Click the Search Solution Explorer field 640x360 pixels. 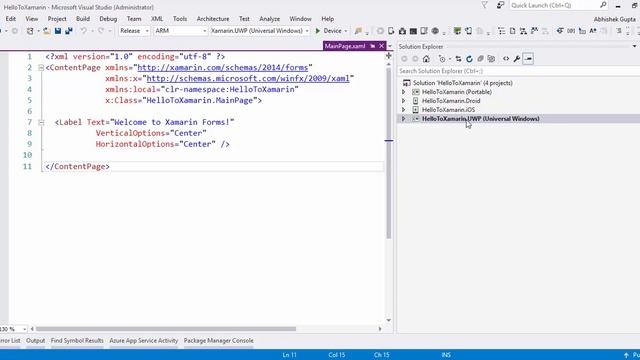518,71
